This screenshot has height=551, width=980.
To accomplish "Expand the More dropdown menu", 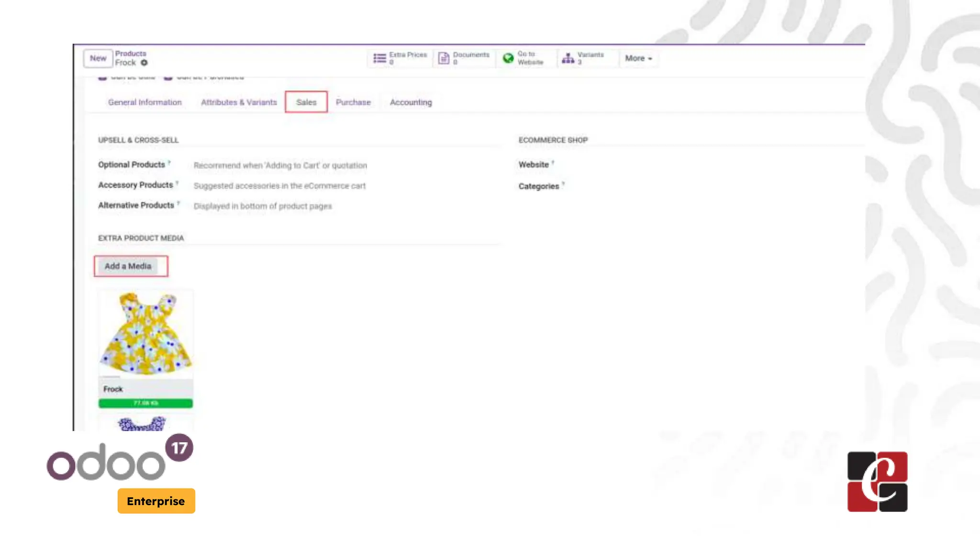I will (x=638, y=58).
